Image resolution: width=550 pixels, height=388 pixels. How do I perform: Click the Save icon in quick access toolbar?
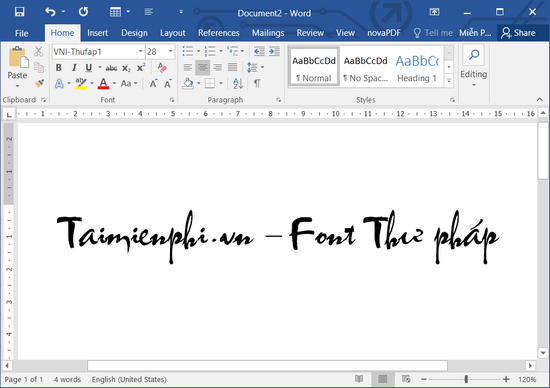(x=20, y=12)
